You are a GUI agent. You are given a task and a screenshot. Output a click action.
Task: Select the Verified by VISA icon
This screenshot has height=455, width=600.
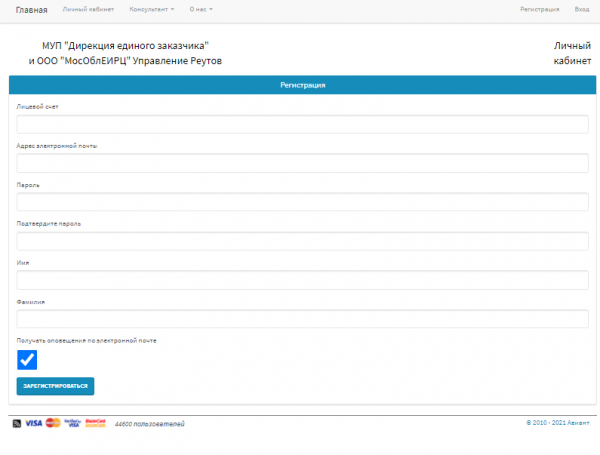pyautogui.click(x=73, y=423)
